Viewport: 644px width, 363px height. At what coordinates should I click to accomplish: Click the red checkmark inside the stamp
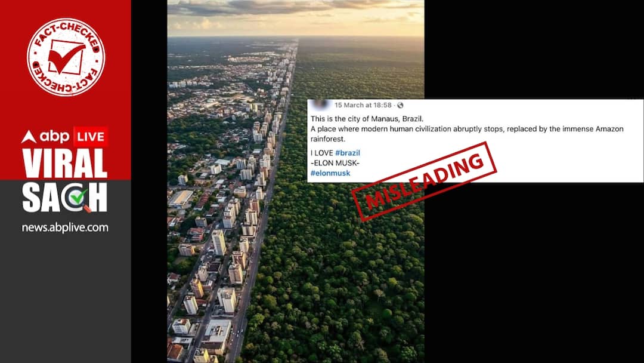tap(66, 57)
